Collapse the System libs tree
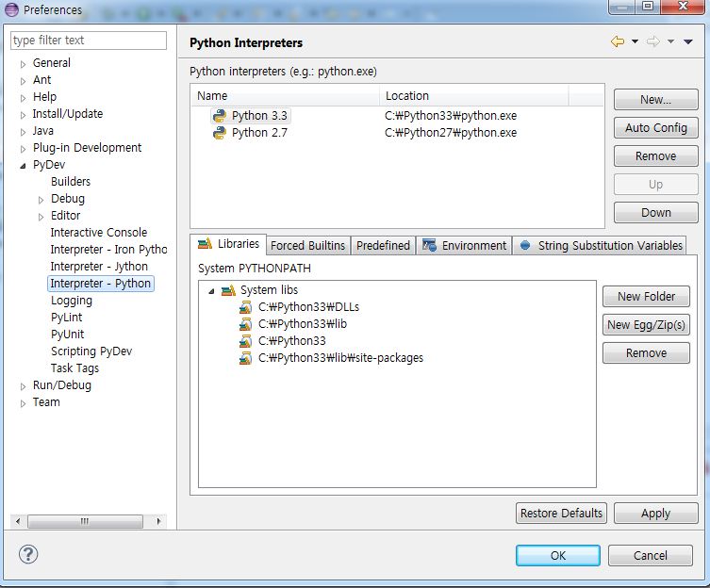 [x=211, y=291]
